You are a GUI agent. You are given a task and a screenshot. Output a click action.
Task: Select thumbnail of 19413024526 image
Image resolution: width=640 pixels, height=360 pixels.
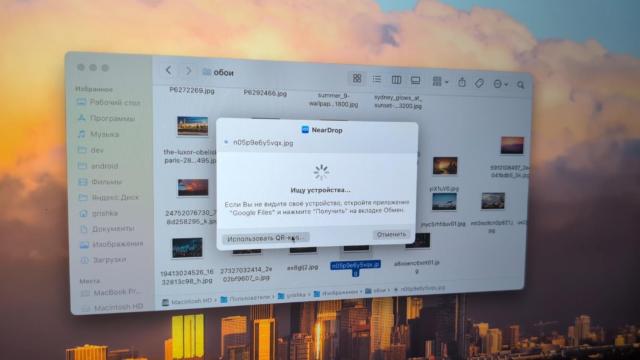[187, 247]
